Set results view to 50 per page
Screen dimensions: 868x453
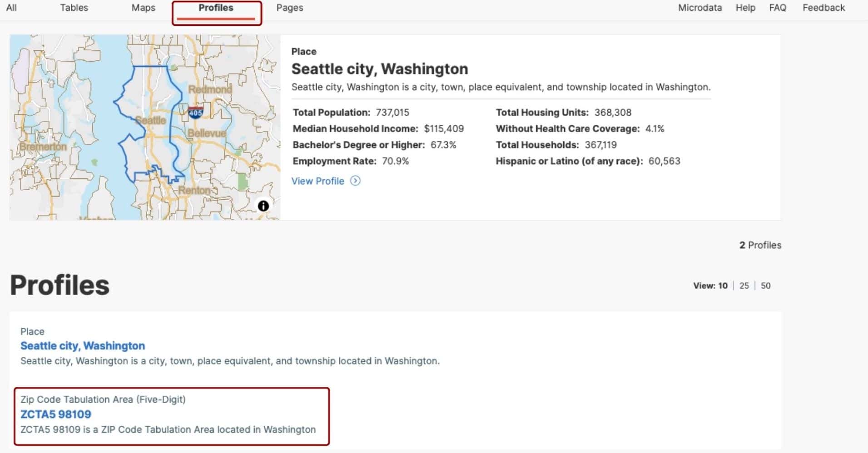point(766,286)
